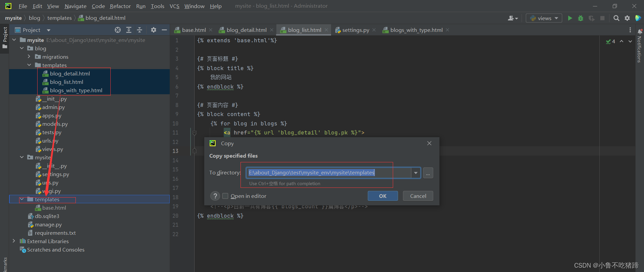Collapse blog templates folder

click(29, 65)
